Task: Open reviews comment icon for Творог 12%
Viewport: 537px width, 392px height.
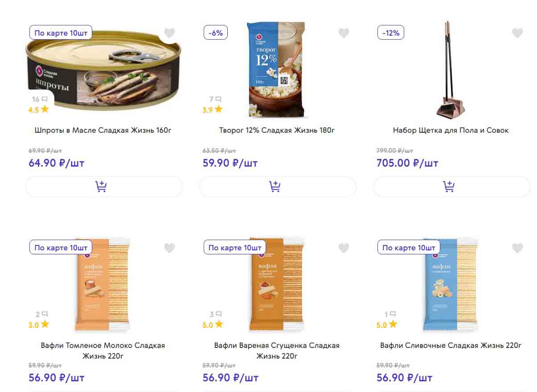Action: point(218,99)
